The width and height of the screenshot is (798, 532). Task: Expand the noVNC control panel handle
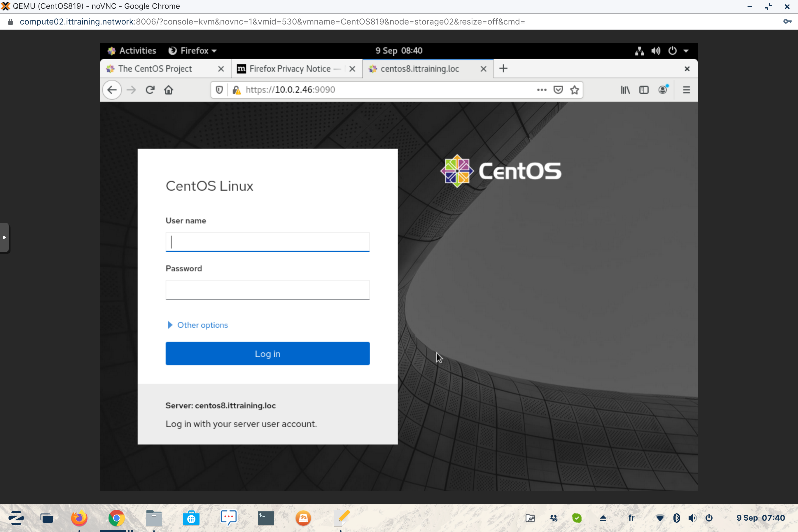click(4, 237)
